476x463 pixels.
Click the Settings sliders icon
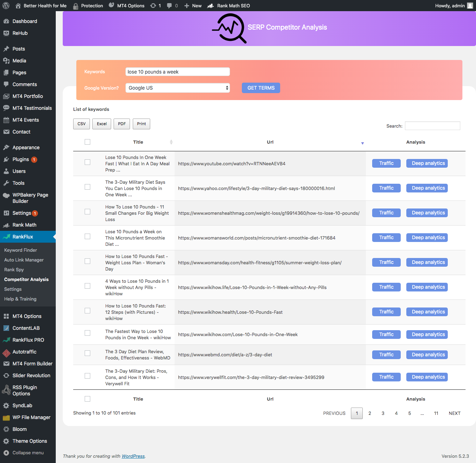tap(6, 213)
